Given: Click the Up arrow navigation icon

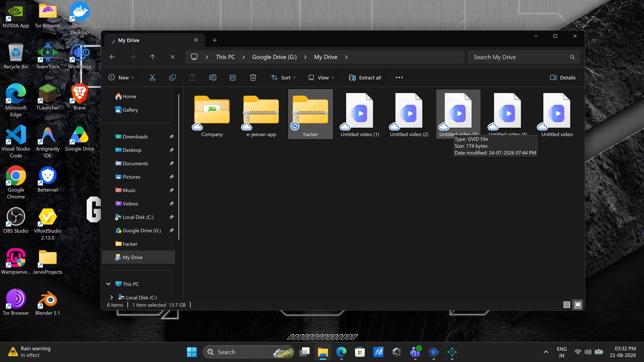Looking at the screenshot, I should [152, 57].
